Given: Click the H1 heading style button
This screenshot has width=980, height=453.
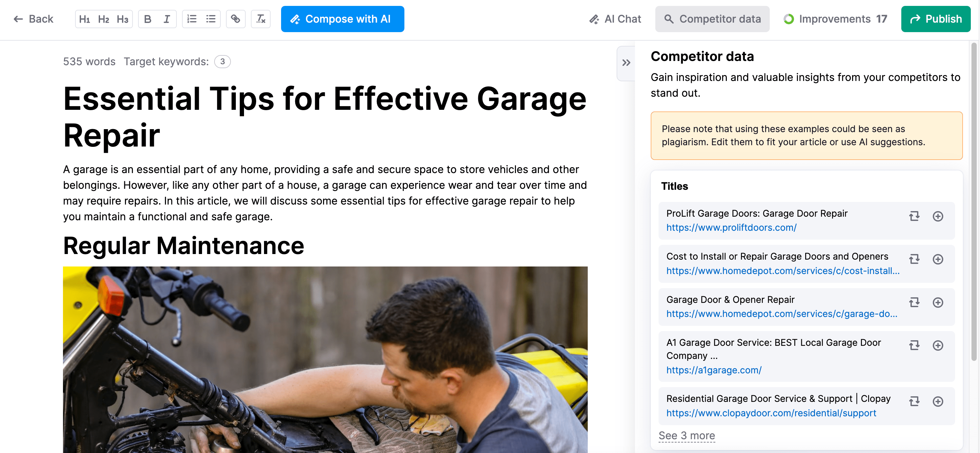Looking at the screenshot, I should coord(83,19).
